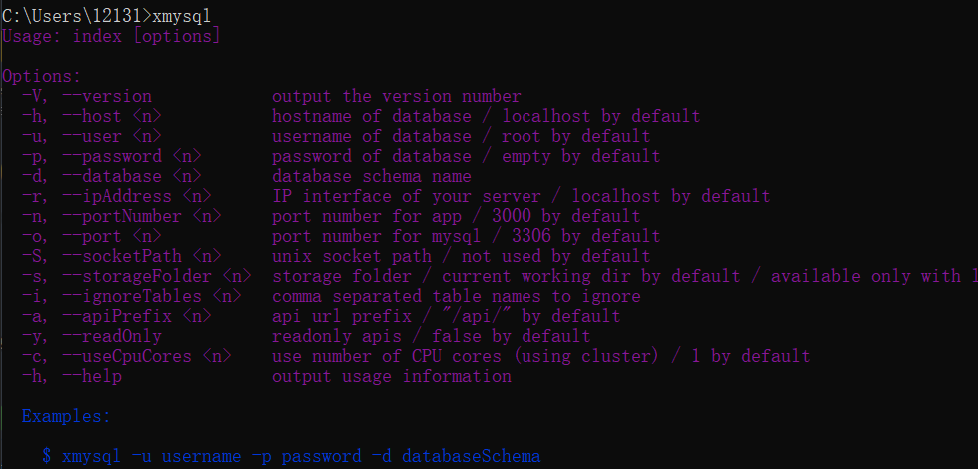Click 'output usage information' description text

391,376
